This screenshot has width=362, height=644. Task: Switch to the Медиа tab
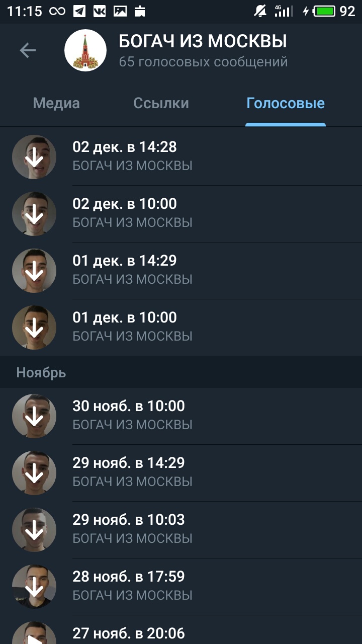click(x=56, y=104)
